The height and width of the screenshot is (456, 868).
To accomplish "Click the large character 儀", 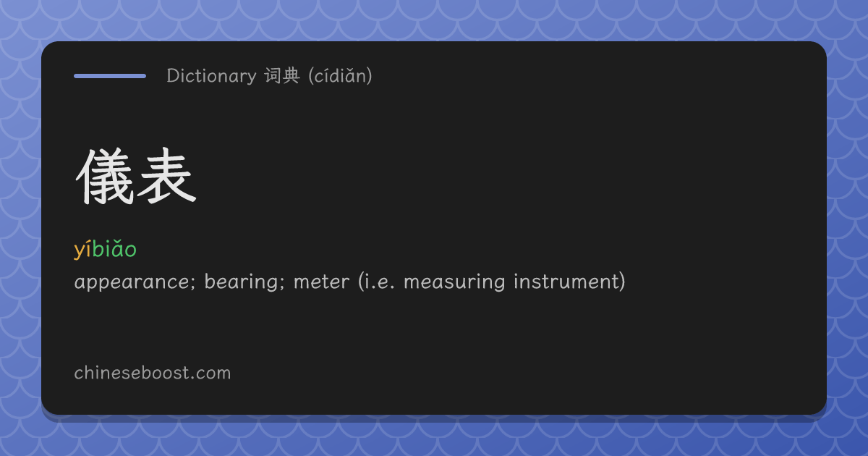I will click(105, 176).
